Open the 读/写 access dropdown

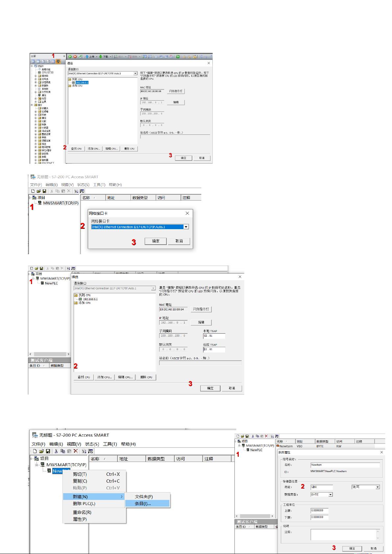point(378,487)
